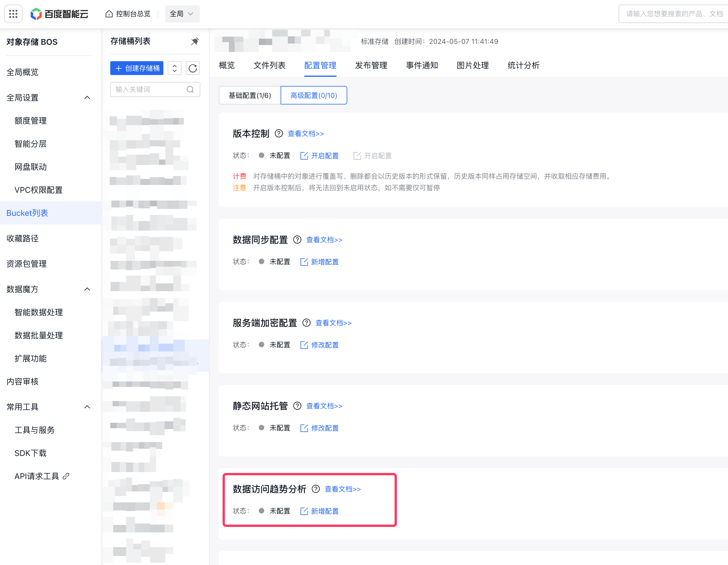Click help icon beside 服务端加密配置
Viewport: 728px width, 565px height.
[306, 323]
